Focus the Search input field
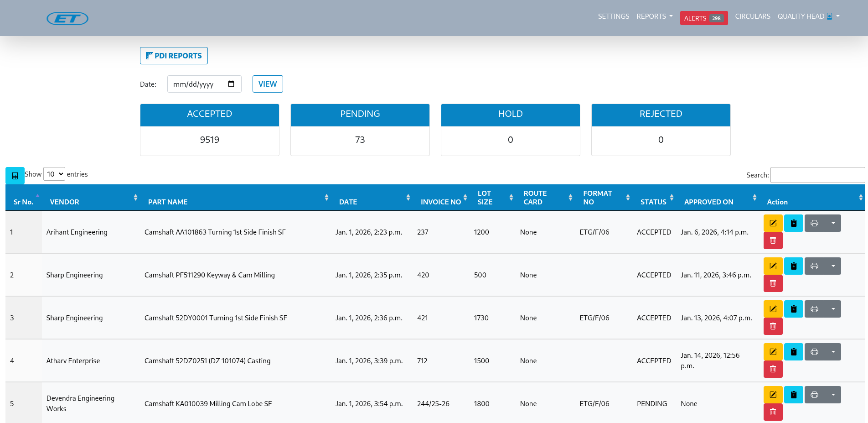 817,175
